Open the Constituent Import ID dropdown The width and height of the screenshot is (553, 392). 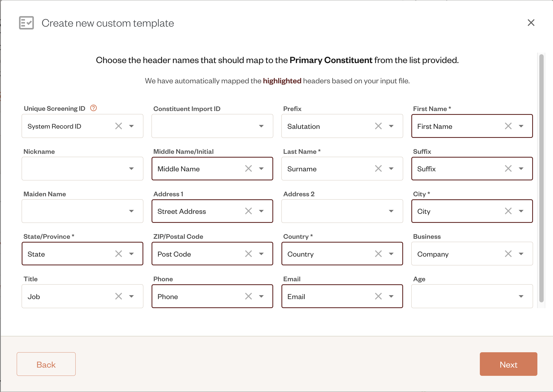point(212,126)
